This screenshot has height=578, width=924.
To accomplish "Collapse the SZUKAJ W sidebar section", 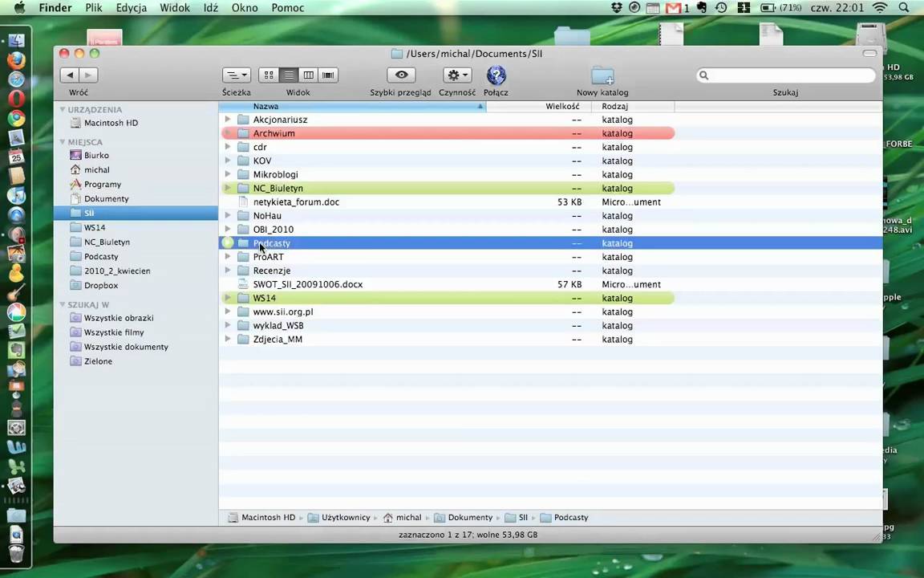I will coord(63,305).
